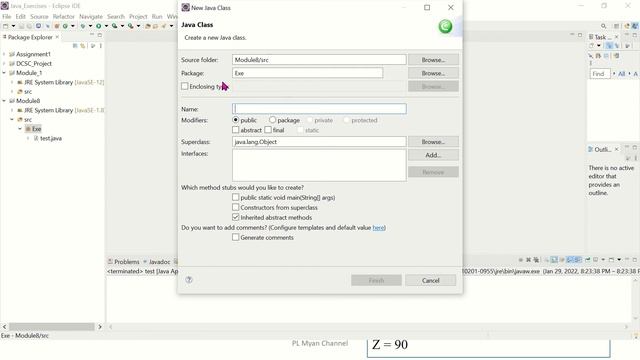Screen dimensions: 640x360
Task: Click the green Debug bug toolbar icon
Action: (83, 26)
